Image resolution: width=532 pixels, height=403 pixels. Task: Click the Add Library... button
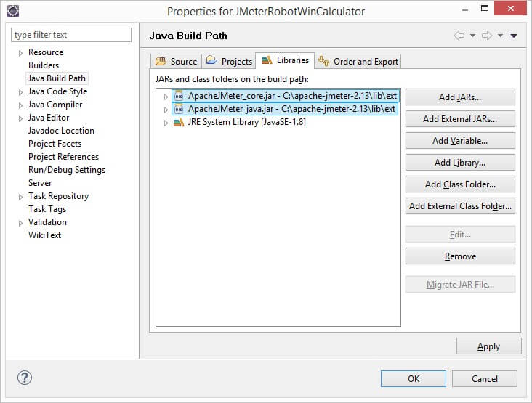pos(460,163)
